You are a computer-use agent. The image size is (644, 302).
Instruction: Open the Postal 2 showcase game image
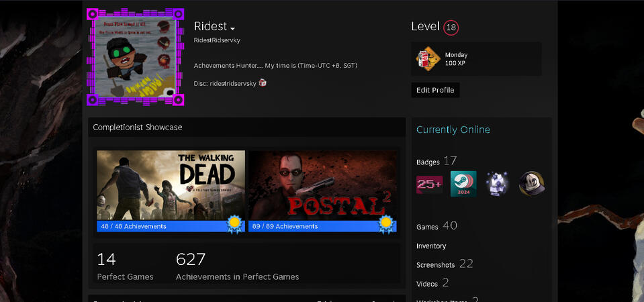click(322, 185)
